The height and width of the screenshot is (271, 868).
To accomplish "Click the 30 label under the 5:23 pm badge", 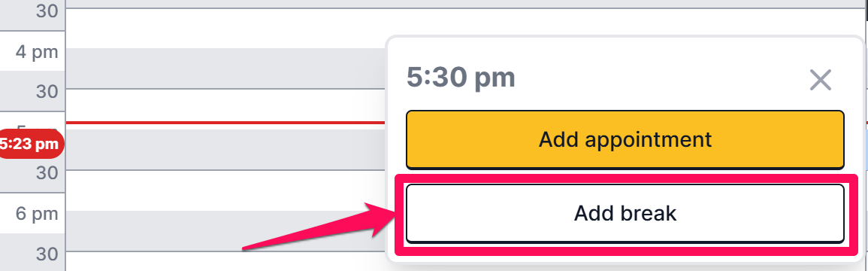I will click(x=47, y=172).
